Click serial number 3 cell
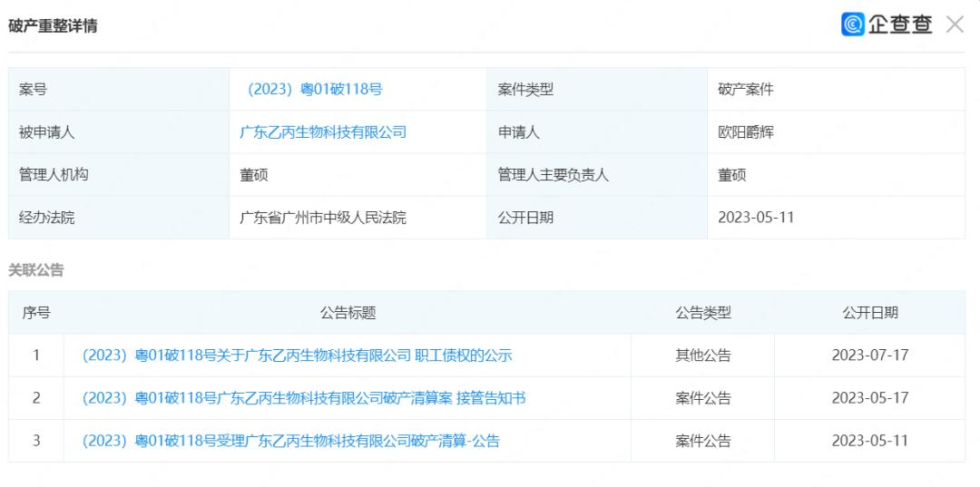The image size is (980, 487). [36, 441]
